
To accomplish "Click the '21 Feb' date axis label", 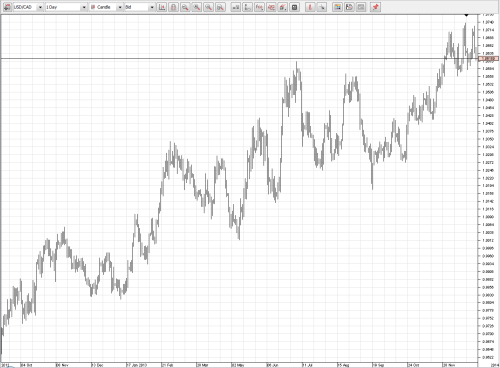I will pos(167,365).
